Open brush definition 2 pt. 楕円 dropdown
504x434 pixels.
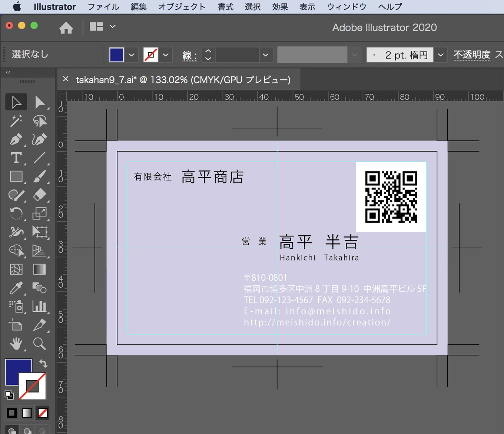[440, 55]
